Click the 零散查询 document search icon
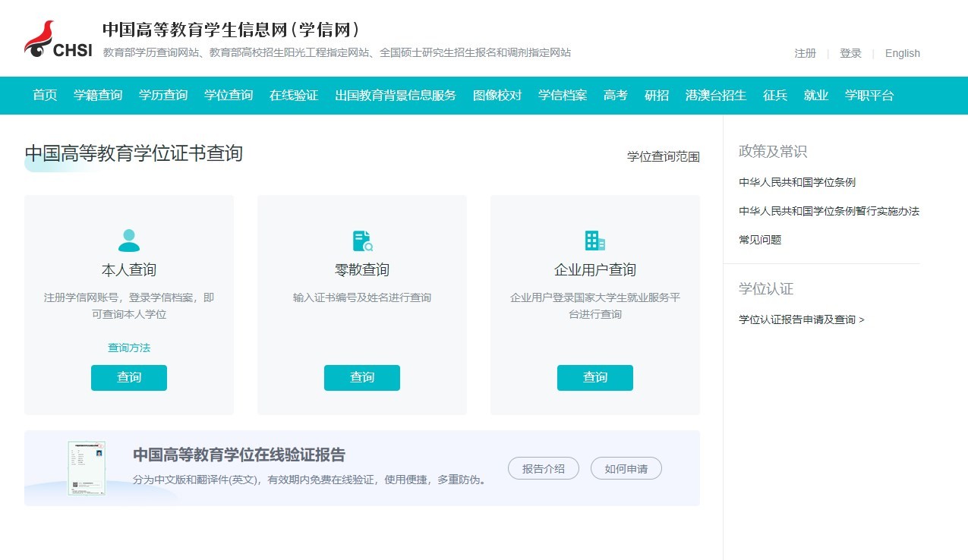 click(362, 241)
